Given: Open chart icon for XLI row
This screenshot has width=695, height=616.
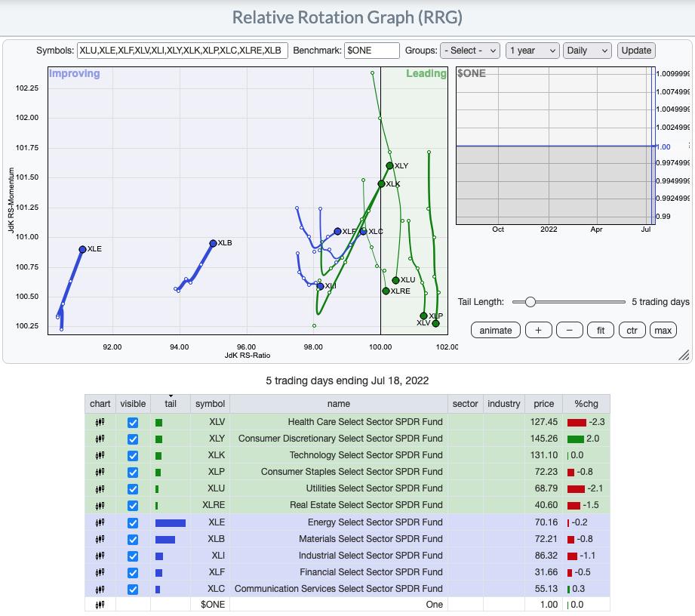Looking at the screenshot, I should 100,556.
